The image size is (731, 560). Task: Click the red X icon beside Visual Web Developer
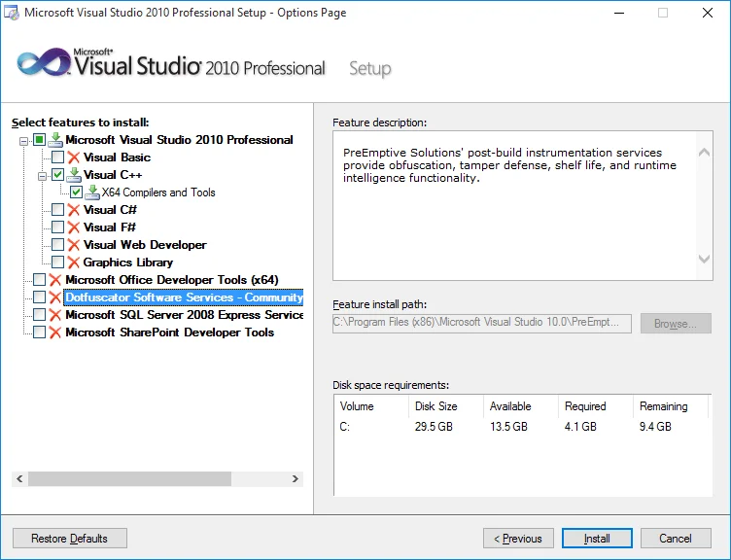pos(74,245)
